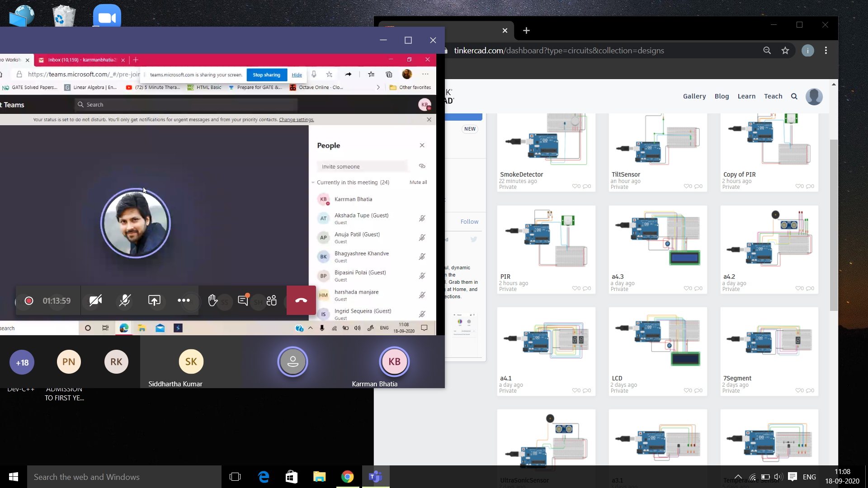The height and width of the screenshot is (488, 868).
Task: Open the Gallery menu on Tinkercad
Action: coord(694,96)
